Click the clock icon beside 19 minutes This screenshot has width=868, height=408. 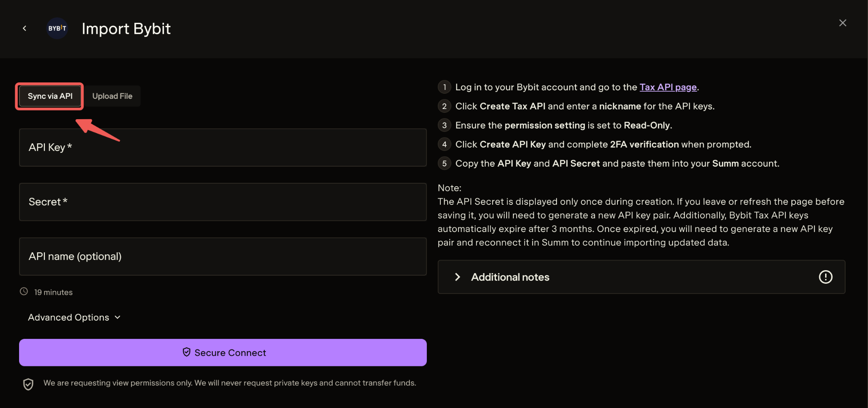(x=24, y=292)
